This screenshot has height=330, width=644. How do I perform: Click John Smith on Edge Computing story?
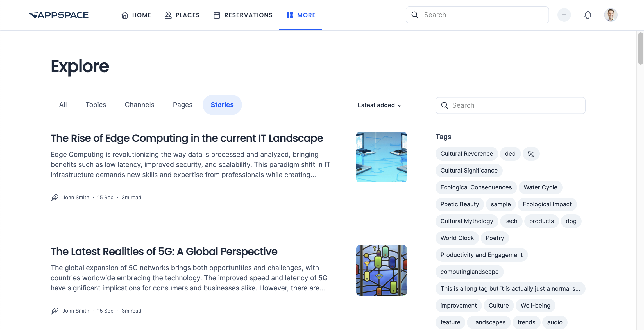[76, 198]
